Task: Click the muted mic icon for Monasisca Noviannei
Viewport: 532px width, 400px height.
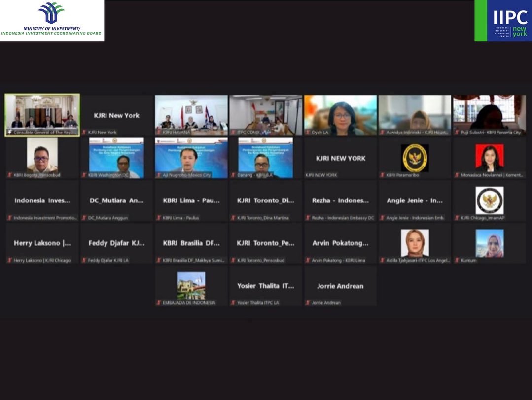Action: pyautogui.click(x=457, y=175)
